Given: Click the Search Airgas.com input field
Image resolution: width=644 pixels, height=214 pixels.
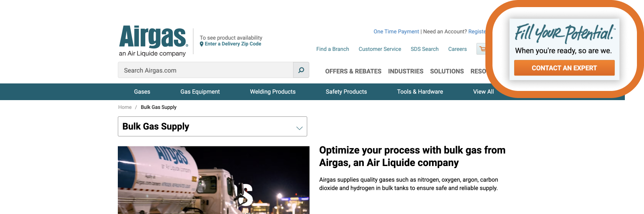Looking at the screenshot, I should [206, 70].
